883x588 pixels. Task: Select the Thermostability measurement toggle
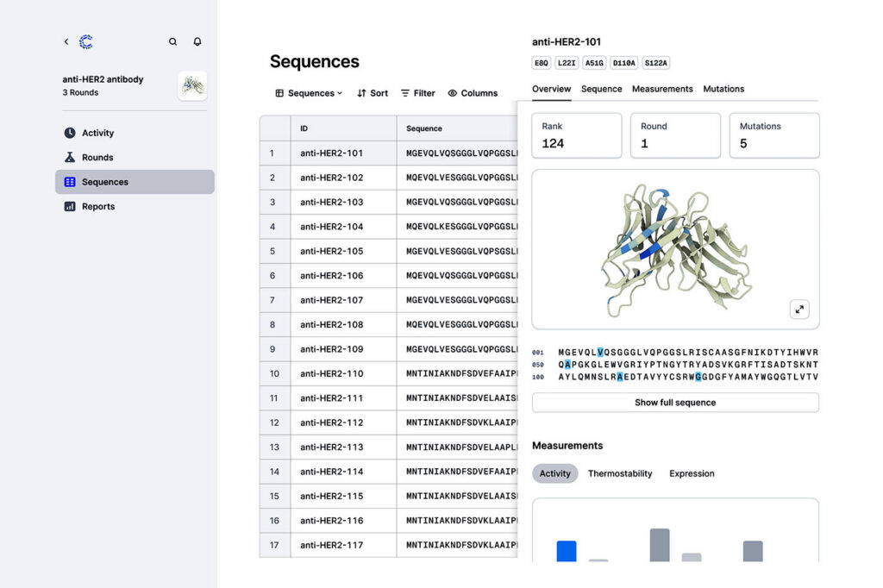(x=620, y=473)
